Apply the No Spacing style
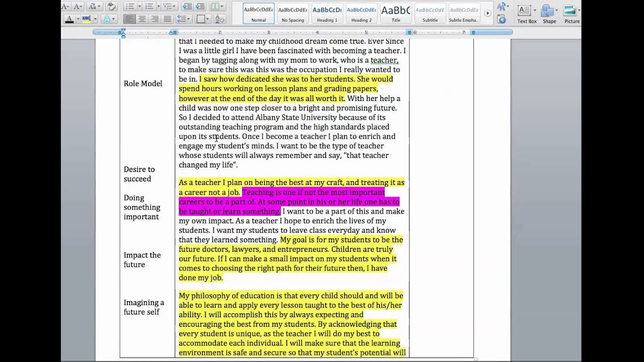This screenshot has width=644, height=362. pos(293,14)
